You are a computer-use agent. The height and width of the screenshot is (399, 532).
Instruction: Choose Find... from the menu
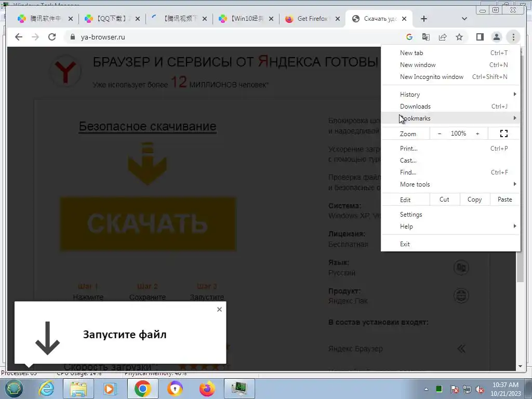click(450, 172)
